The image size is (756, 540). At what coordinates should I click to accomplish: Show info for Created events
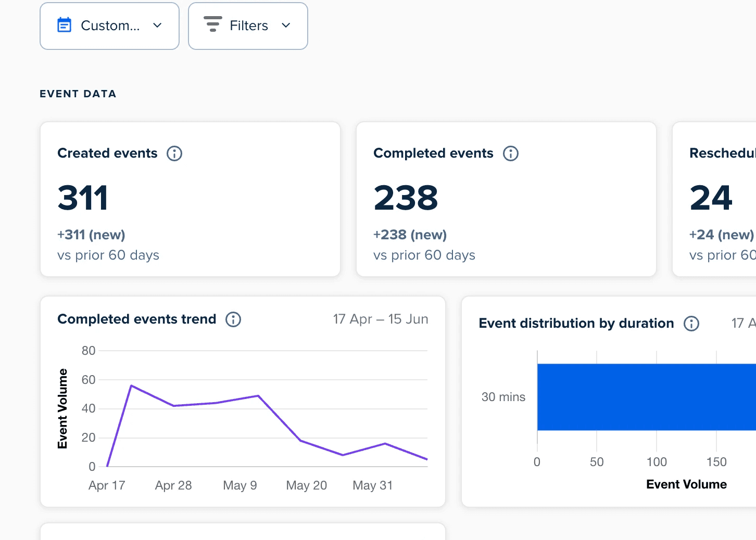click(174, 153)
